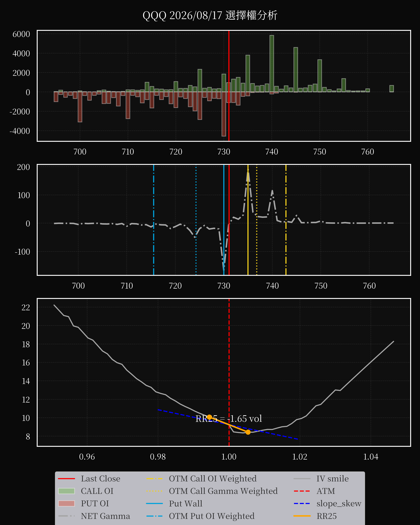Image resolution: width=420 pixels, height=525 pixels.
Task: Click the second net gamma peak at 740
Action: click(x=272, y=191)
